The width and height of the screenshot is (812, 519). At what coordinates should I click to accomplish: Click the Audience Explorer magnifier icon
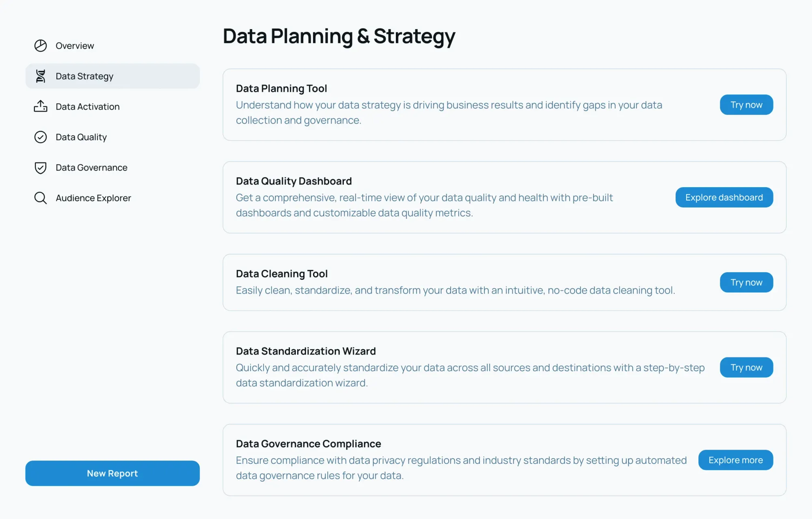click(x=41, y=198)
